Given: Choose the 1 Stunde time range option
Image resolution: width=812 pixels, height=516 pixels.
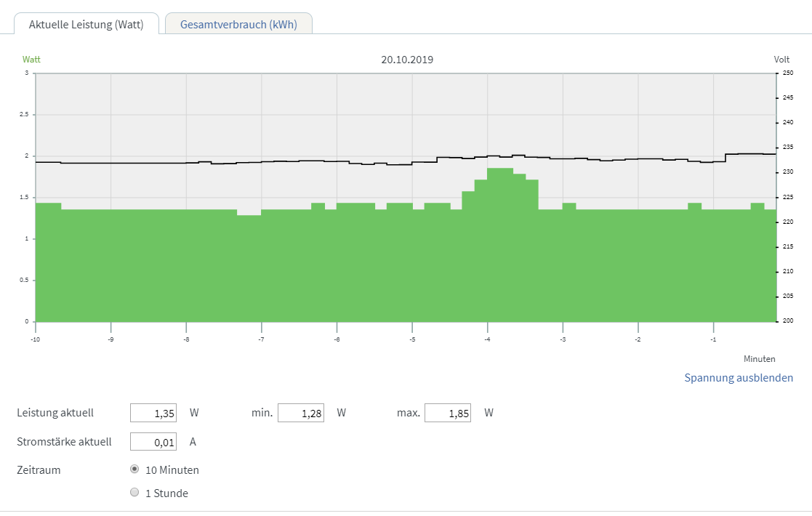Looking at the screenshot, I should click(134, 493).
